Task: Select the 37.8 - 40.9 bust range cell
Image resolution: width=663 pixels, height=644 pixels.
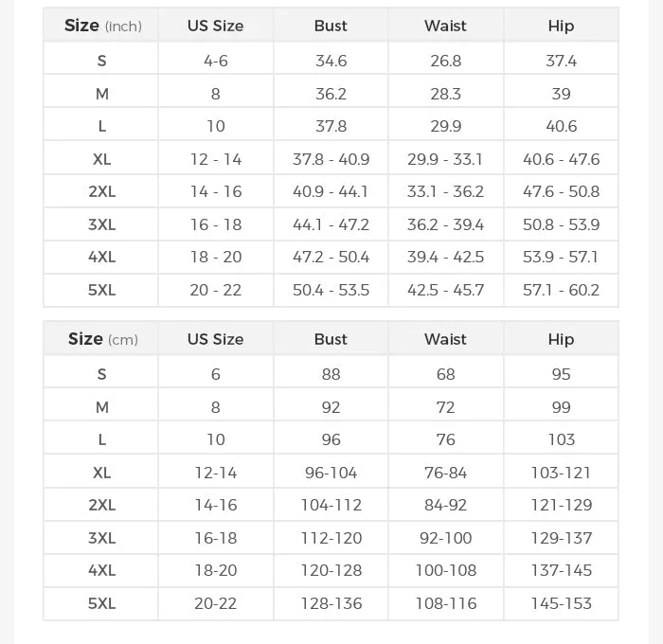Action: [x=331, y=159]
